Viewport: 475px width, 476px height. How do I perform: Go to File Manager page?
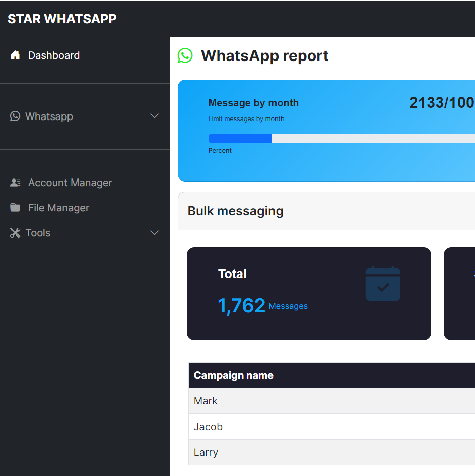click(x=58, y=208)
